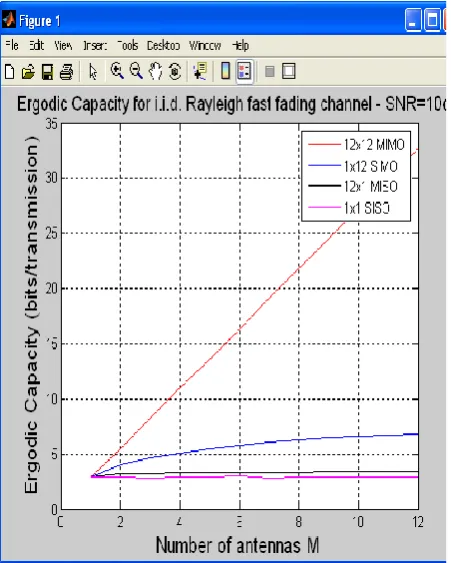The height and width of the screenshot is (563, 451).
Task: Click the MATLAB icon in title bar
Action: pos(9,19)
